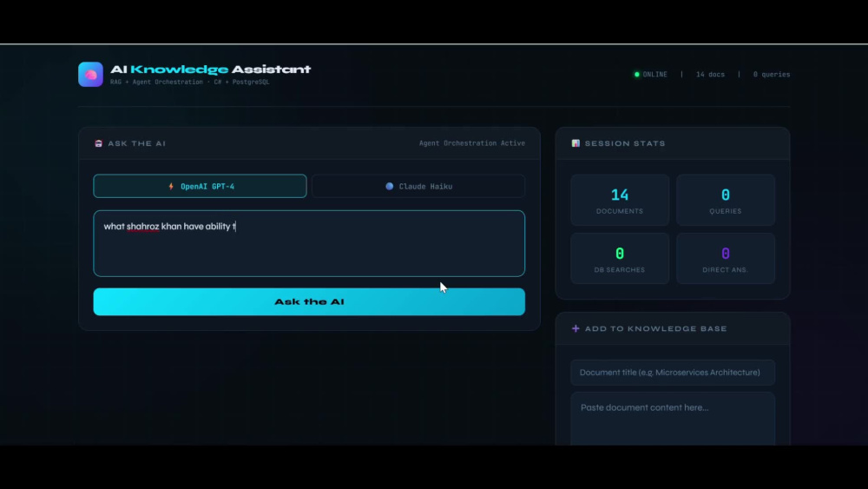Screen dimensions: 868x489
Task: Click the AI Knowledge Assistant title
Action: click(210, 69)
